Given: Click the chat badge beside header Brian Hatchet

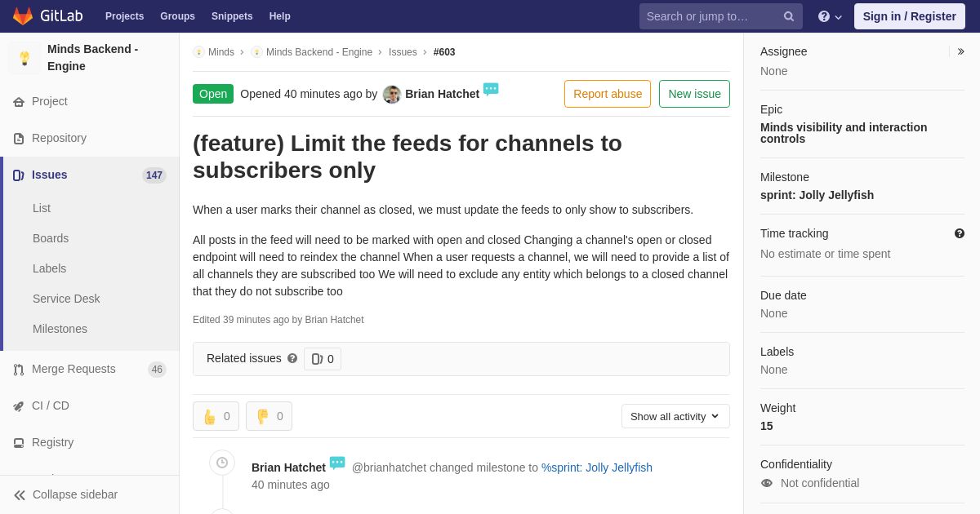Looking at the screenshot, I should (x=491, y=89).
